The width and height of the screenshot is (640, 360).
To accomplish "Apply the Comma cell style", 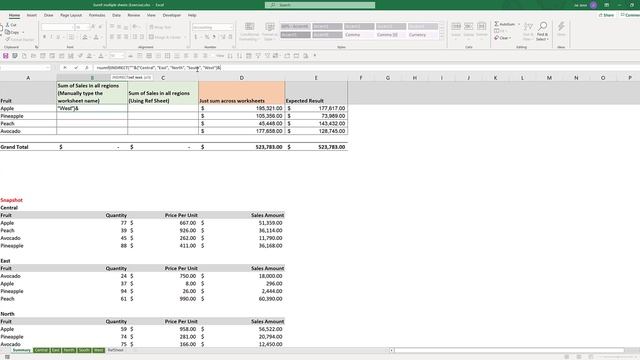I will [359, 35].
